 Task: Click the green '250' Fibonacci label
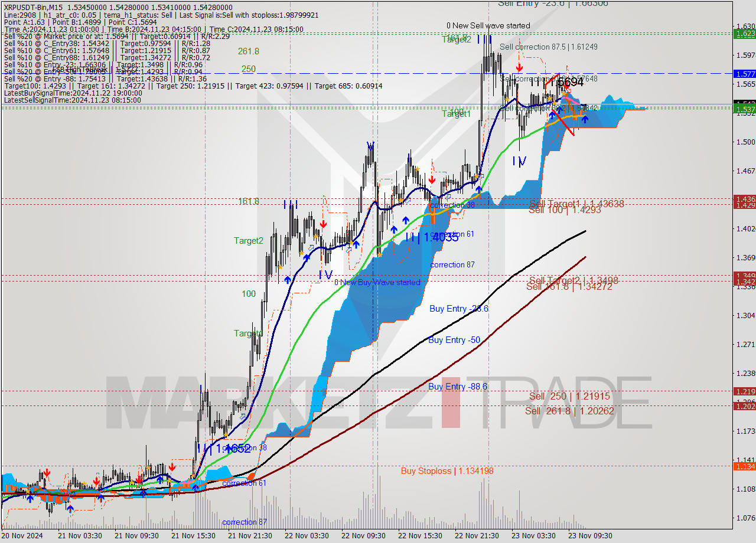pyautogui.click(x=248, y=69)
